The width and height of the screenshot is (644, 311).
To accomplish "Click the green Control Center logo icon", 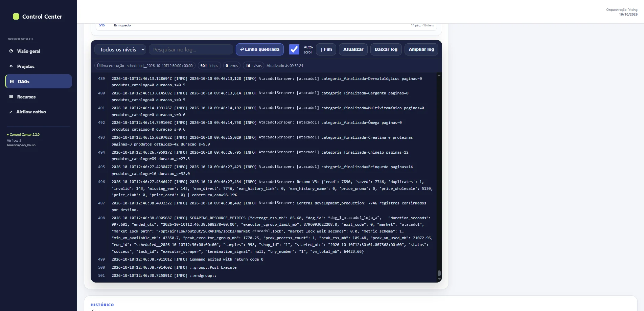I will [x=16, y=17].
